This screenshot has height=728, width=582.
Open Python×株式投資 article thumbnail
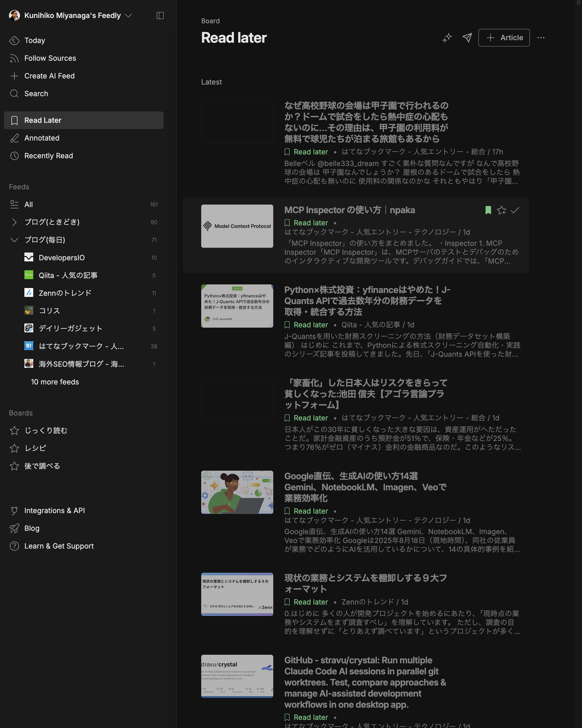[x=237, y=306]
